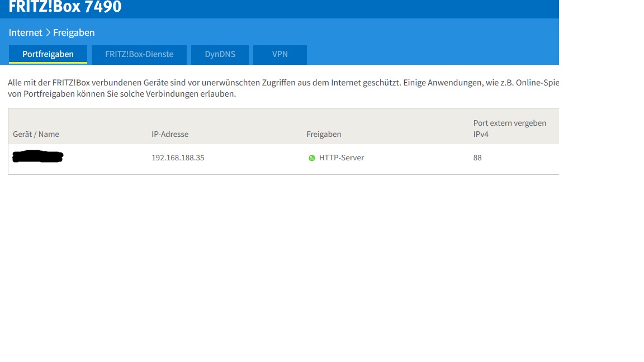Screen dimensions: 644x362
Task: Click the IP-Adresse column header
Action: coord(170,134)
